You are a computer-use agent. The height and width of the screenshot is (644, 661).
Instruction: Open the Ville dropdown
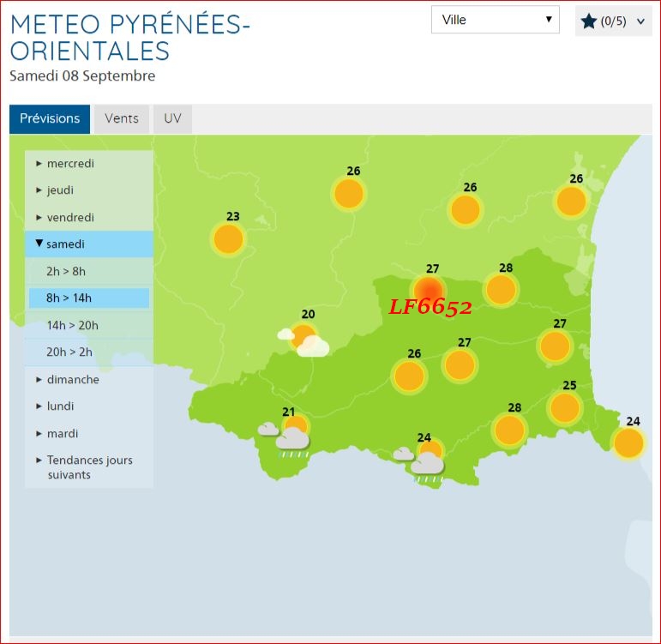point(496,20)
